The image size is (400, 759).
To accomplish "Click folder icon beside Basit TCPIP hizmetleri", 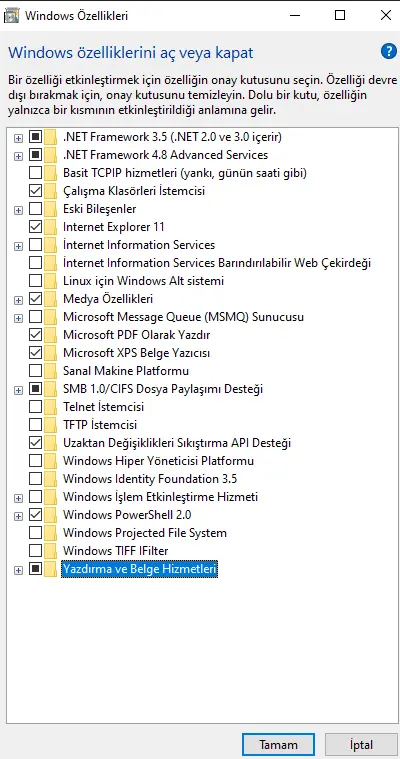I will [50, 173].
